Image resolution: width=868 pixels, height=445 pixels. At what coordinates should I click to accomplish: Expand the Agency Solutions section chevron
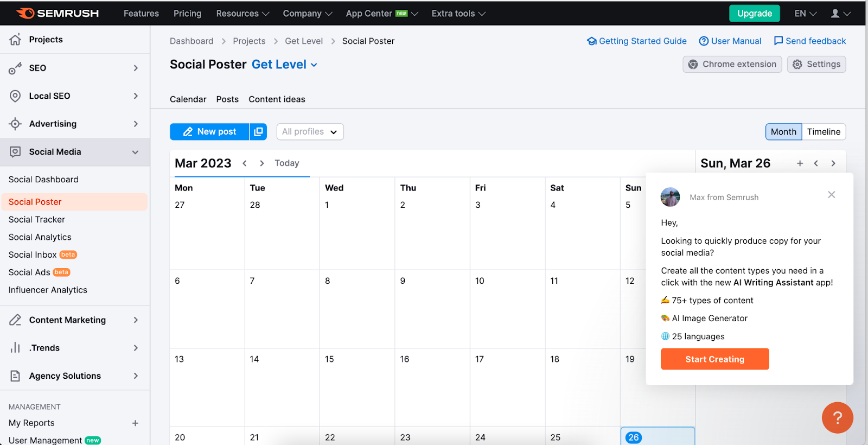136,376
